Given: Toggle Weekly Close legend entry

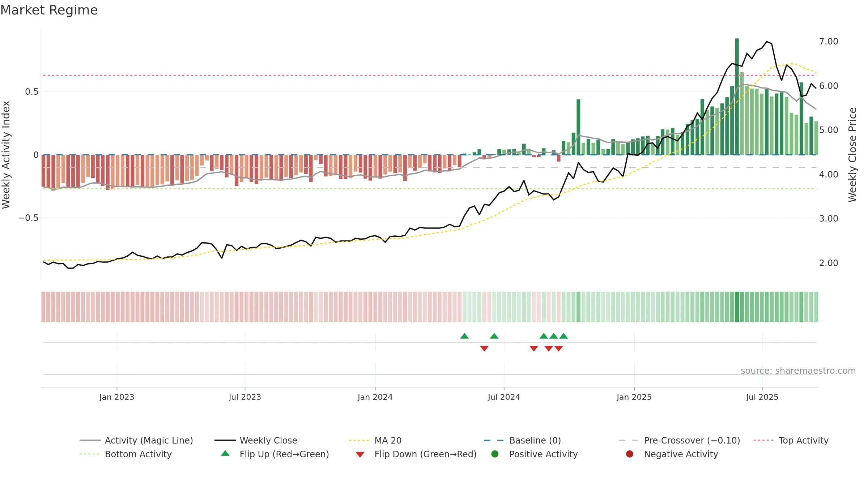Looking at the screenshot, I should tap(256, 440).
